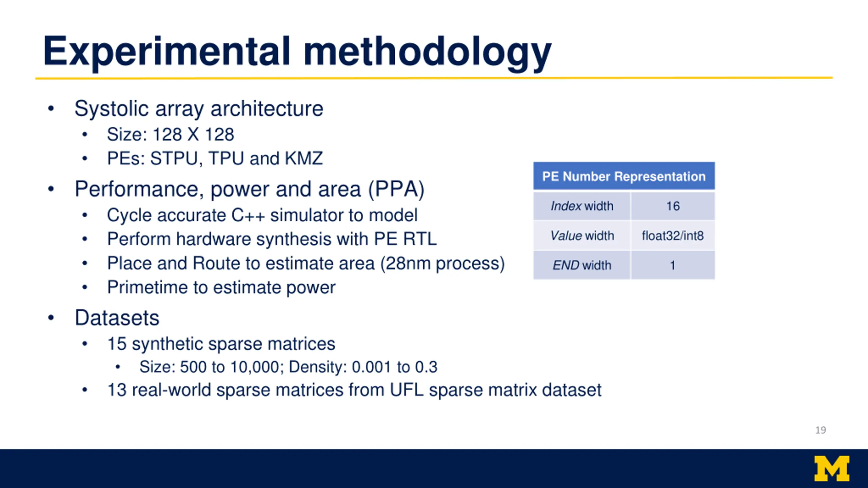Click 'Perform hardware synthesis with PE RTL'
Viewport: 868px width, 488px height.
(x=272, y=239)
